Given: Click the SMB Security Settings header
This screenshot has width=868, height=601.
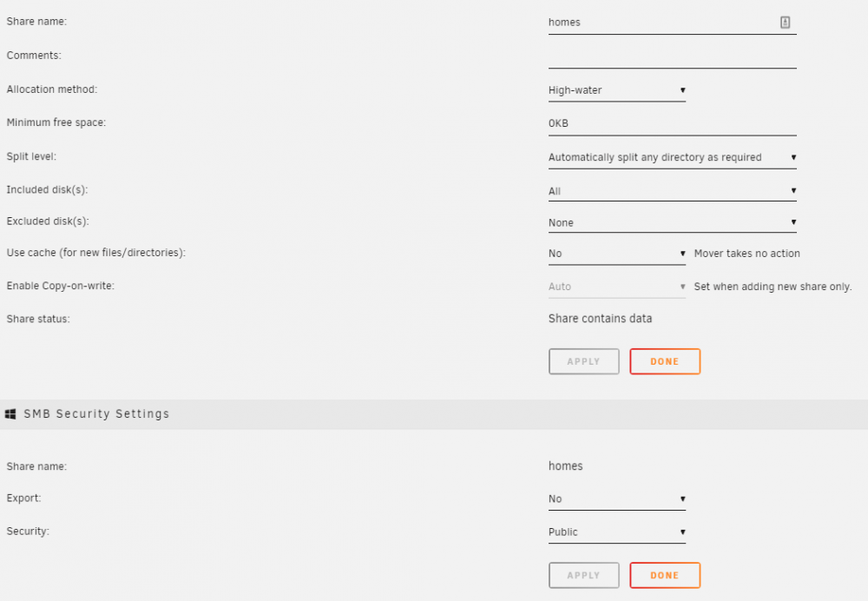Looking at the screenshot, I should coord(434,414).
